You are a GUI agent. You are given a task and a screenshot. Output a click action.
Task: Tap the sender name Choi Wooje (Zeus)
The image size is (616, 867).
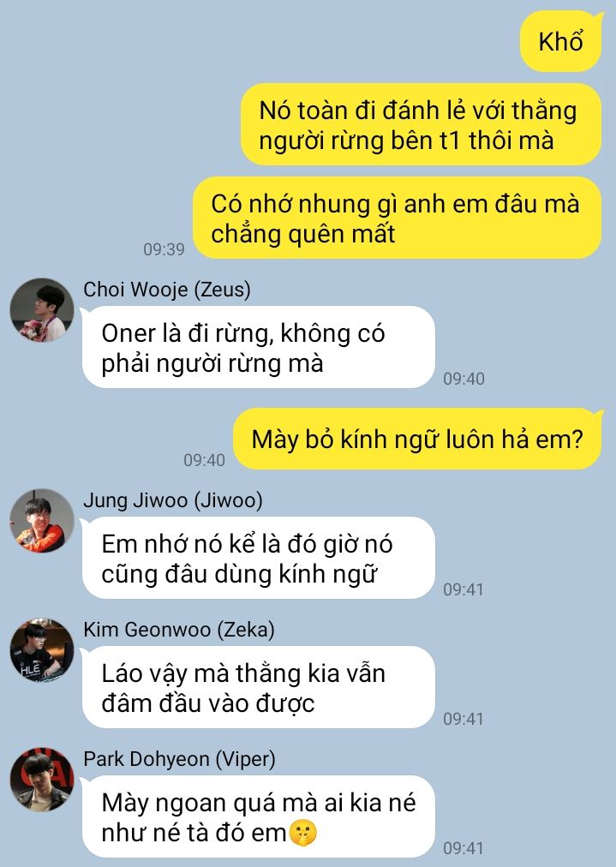coord(166,290)
